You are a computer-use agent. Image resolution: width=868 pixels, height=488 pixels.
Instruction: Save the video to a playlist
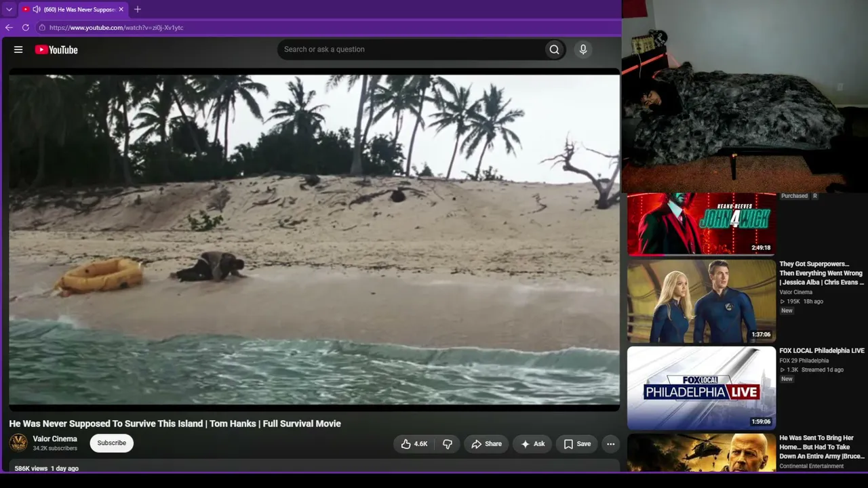click(x=577, y=444)
